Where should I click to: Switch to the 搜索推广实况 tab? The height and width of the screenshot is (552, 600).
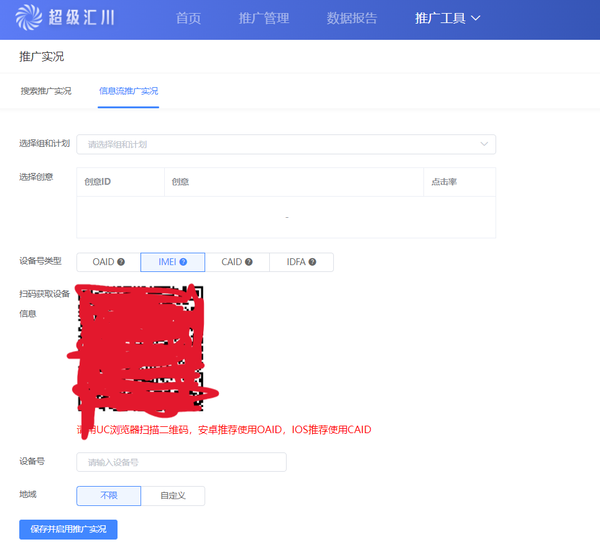46,91
